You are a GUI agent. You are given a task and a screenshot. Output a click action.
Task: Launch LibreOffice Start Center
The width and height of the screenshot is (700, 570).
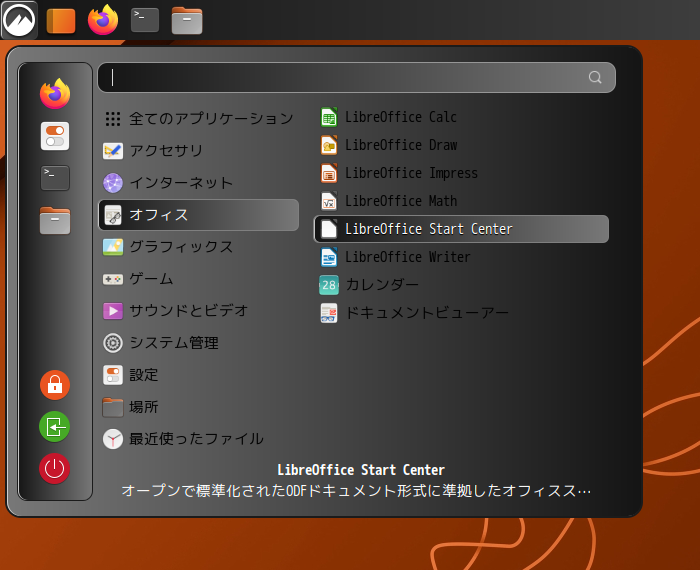pos(462,229)
